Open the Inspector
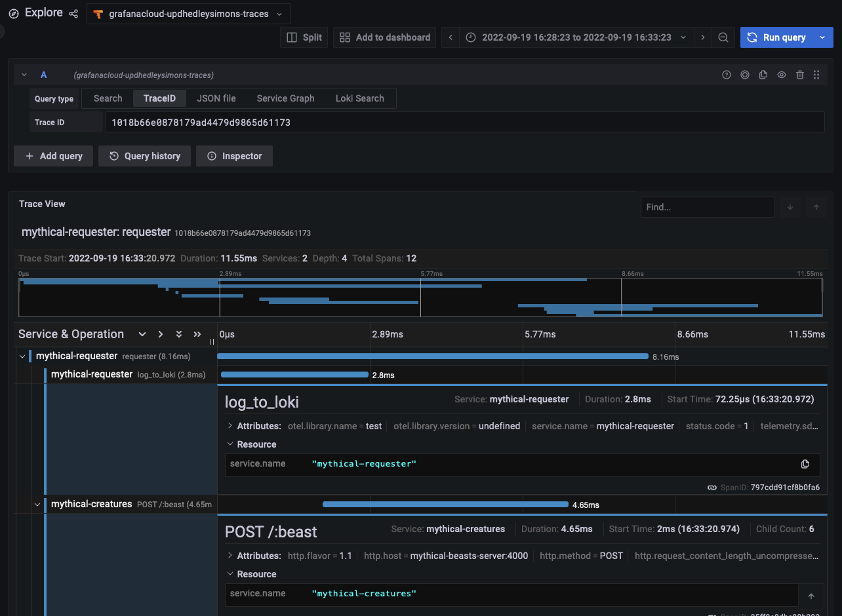 (x=234, y=156)
